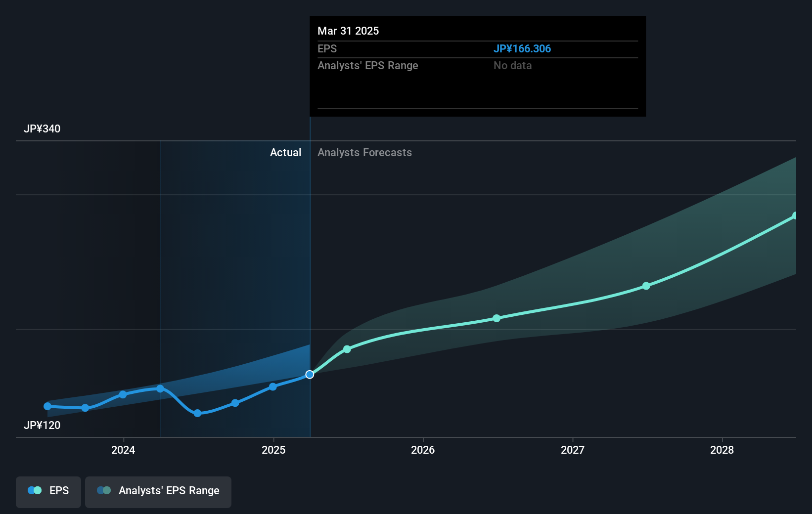Click the 2025 x-axis label
This screenshot has width=812, height=514.
pos(273,450)
